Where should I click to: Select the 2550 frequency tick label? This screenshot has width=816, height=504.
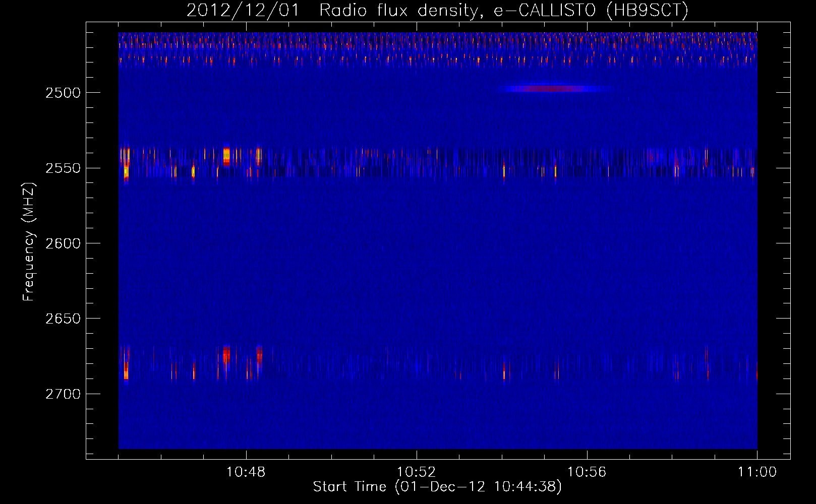63,168
